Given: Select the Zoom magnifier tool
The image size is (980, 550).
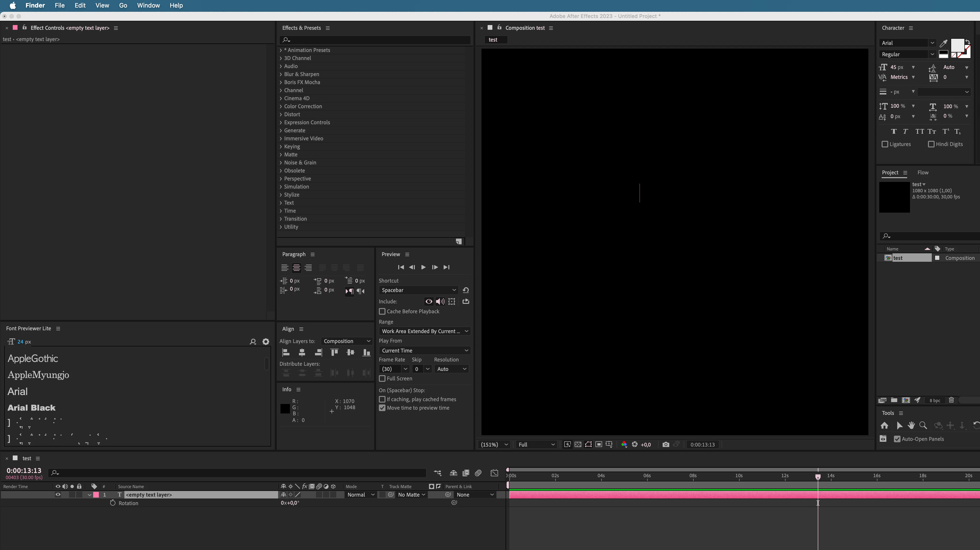Looking at the screenshot, I should click(x=923, y=425).
